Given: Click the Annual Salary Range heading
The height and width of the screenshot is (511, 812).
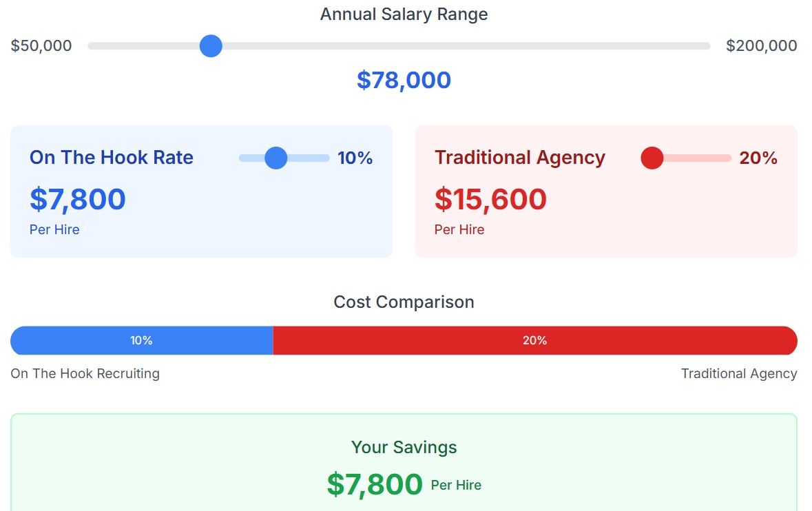Looking at the screenshot, I should tap(404, 14).
